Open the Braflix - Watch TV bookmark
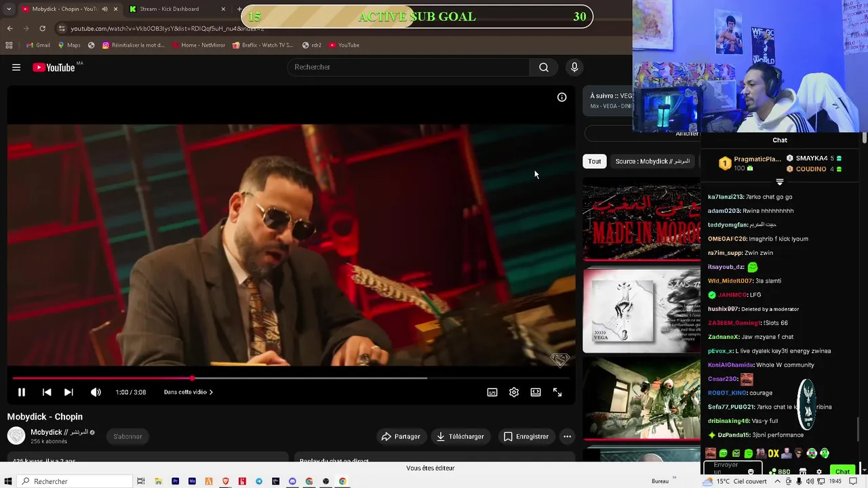868x488 pixels. point(262,45)
